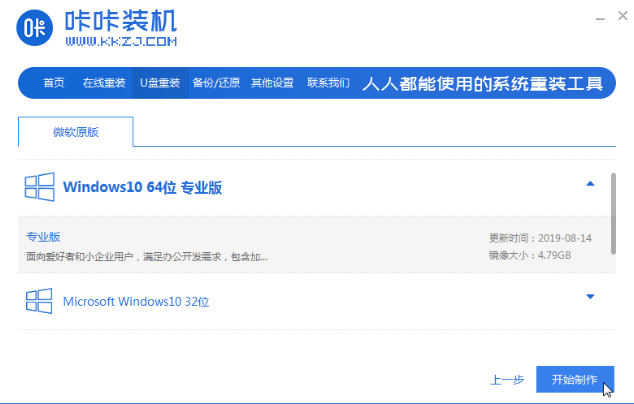Switch to the 微软原版 tab
The image size is (634, 404).
pyautogui.click(x=75, y=132)
